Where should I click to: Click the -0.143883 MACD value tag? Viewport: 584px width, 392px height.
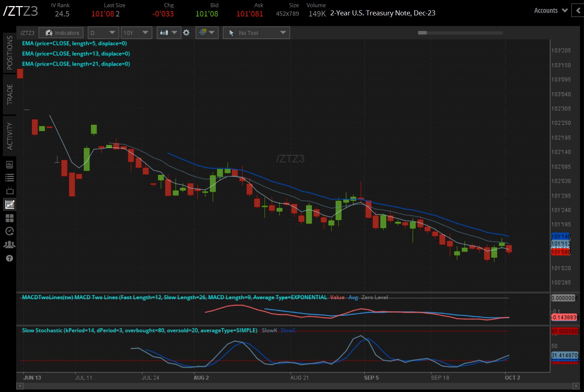pos(565,317)
